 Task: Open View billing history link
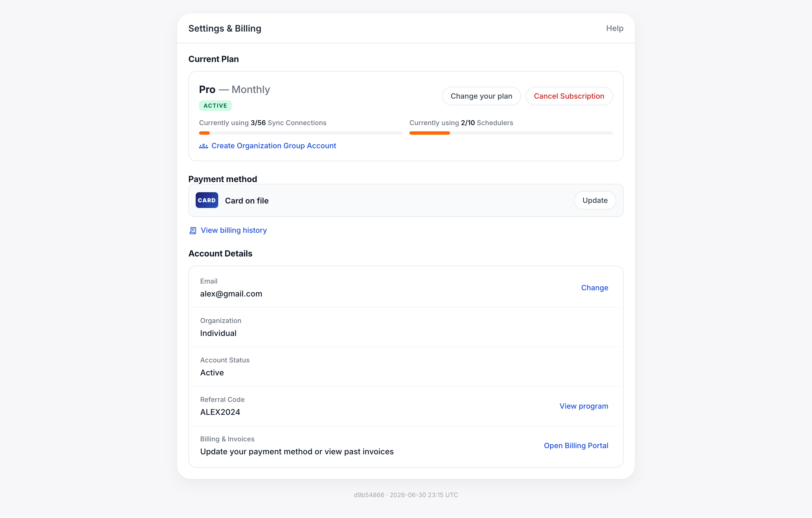pyautogui.click(x=234, y=231)
